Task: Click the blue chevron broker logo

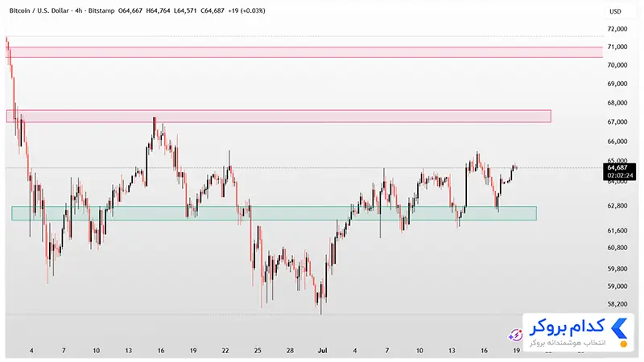Action: (x=618, y=328)
